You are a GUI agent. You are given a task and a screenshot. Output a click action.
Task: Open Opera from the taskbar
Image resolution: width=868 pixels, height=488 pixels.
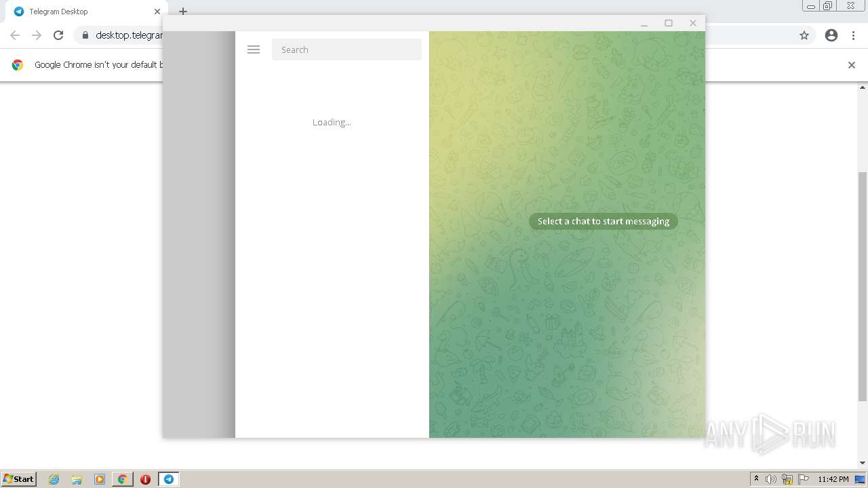pyautogui.click(x=145, y=479)
